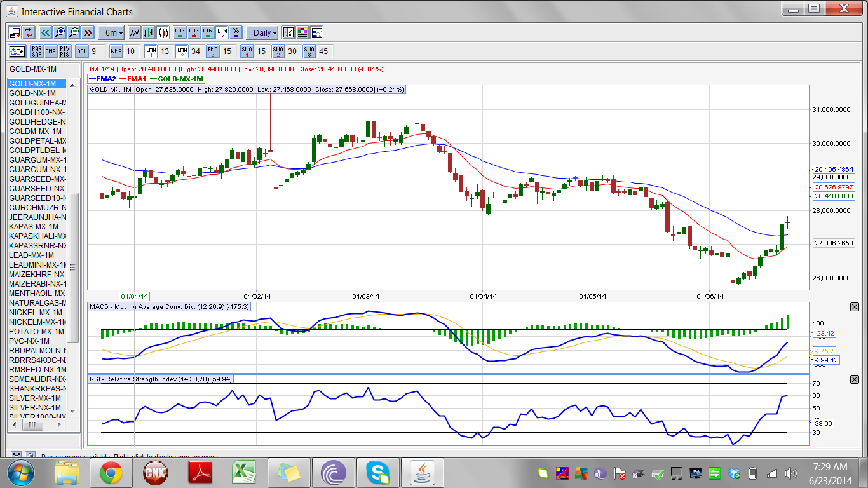Toggle the EMA 3 indicator

tap(213, 51)
